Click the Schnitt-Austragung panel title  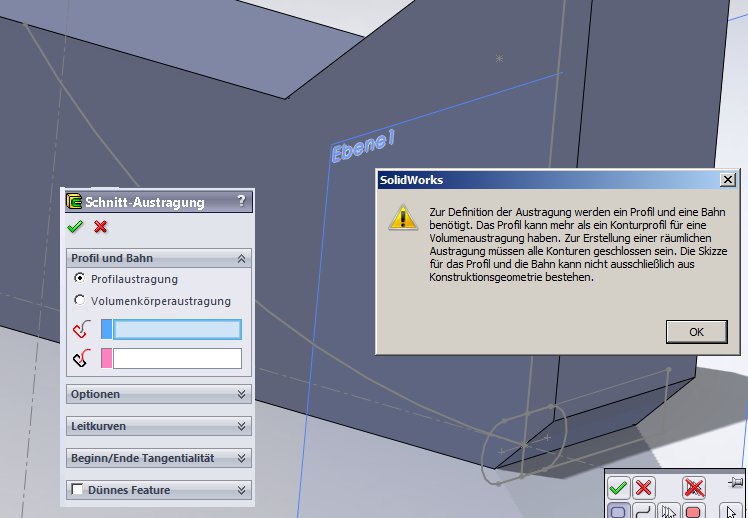coord(145,202)
